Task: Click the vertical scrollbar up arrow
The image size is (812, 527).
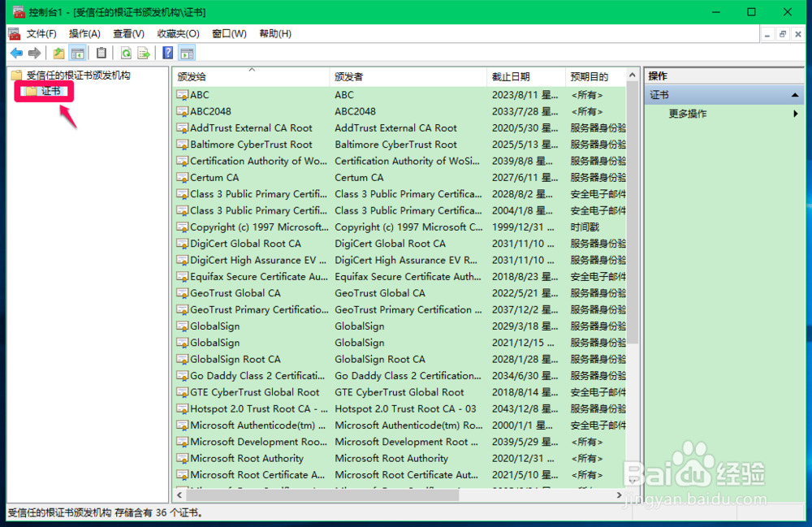Action: [633, 75]
